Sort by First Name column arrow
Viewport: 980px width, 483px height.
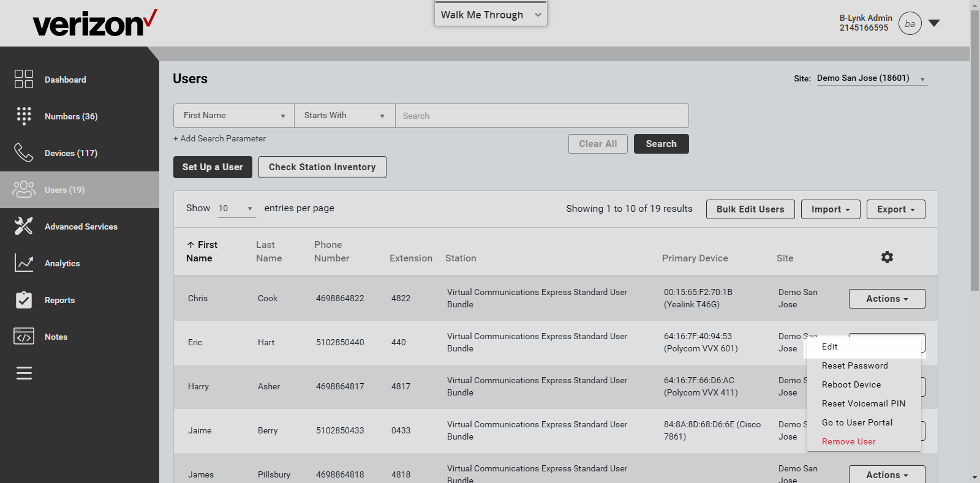click(190, 244)
